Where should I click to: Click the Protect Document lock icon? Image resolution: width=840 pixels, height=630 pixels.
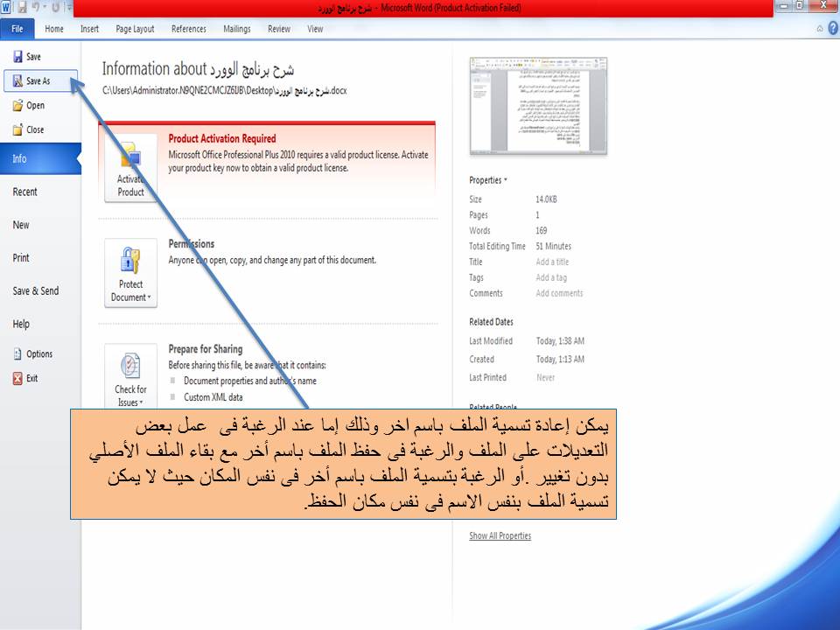click(130, 262)
